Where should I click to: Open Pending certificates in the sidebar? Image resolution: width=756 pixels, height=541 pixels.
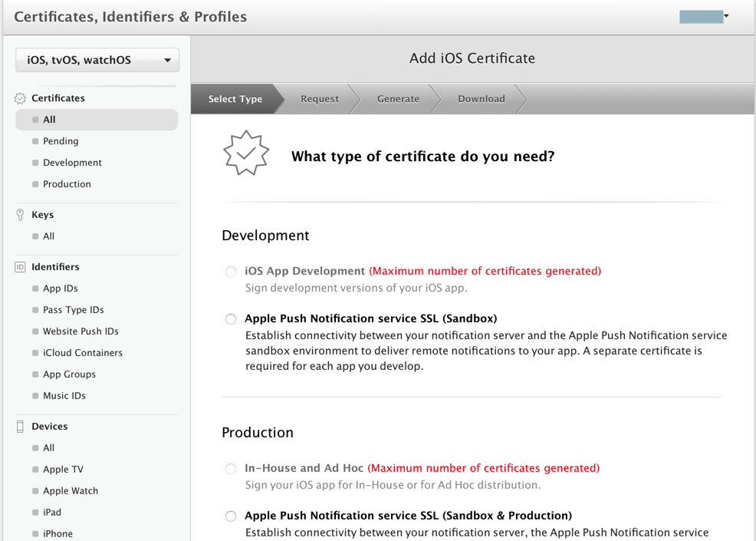[x=61, y=141]
